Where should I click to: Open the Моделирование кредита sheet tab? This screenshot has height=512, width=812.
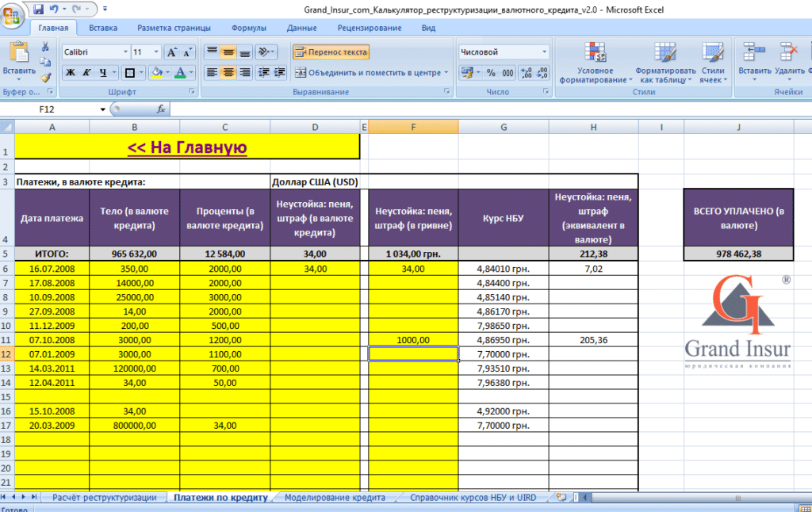[x=334, y=498]
